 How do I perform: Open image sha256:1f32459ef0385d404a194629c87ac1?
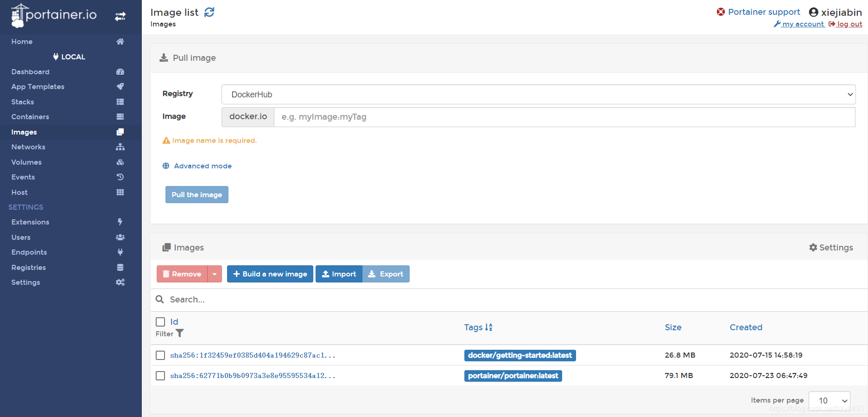point(253,355)
